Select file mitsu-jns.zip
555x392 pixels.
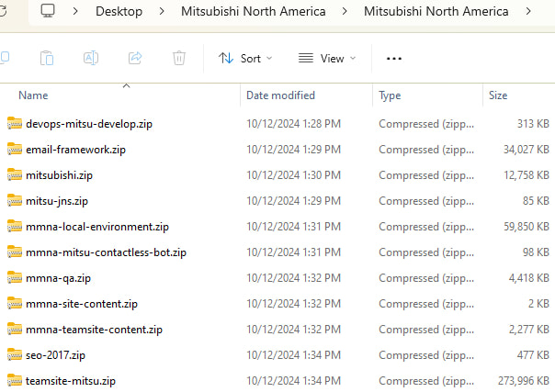tap(57, 201)
